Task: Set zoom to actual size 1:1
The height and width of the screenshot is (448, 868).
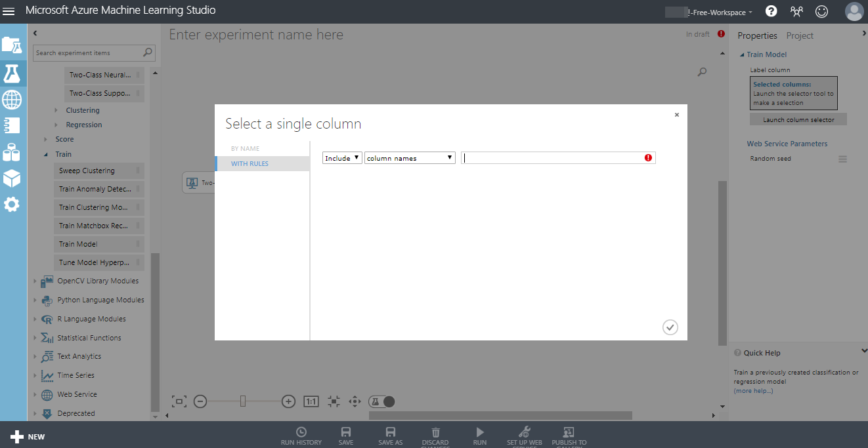Action: pyautogui.click(x=311, y=401)
